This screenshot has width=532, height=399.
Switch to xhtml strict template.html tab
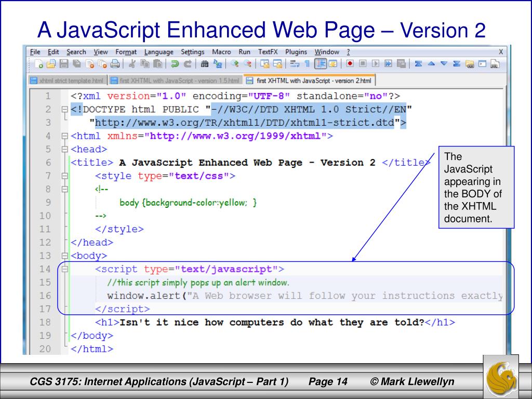point(68,81)
